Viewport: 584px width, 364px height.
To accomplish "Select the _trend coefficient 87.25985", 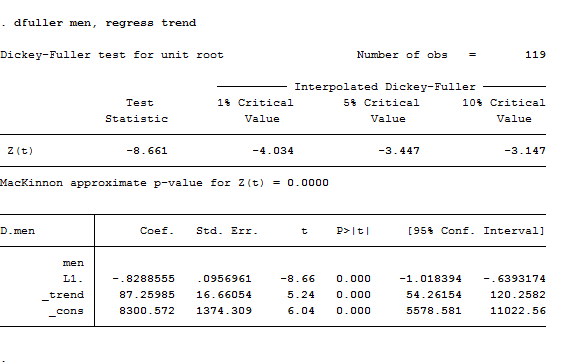I will pyautogui.click(x=147, y=295).
